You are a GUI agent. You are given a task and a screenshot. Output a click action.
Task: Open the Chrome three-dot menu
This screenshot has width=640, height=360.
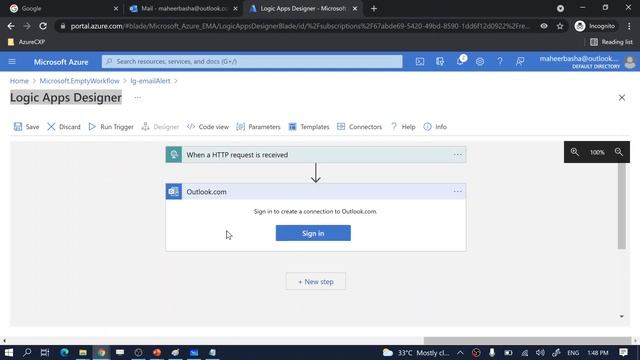629,26
